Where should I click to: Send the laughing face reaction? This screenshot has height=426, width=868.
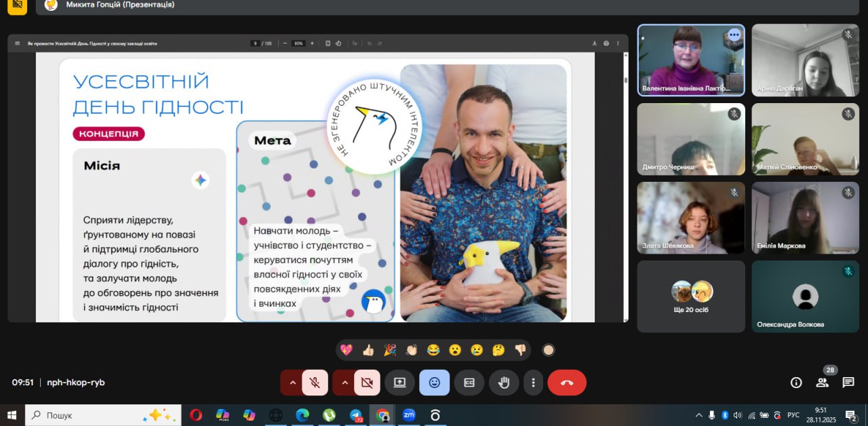[x=433, y=350]
